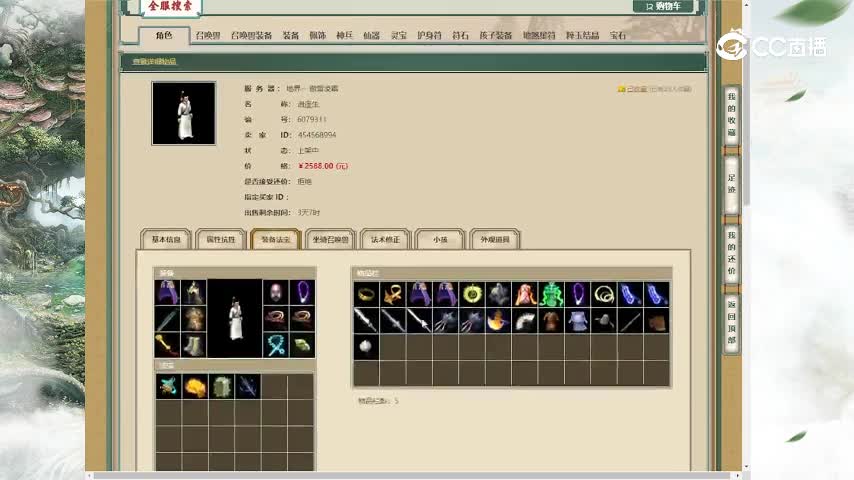This screenshot has width=854, height=480.
Task: Click the price ¥2588.00
Action: [323, 166]
